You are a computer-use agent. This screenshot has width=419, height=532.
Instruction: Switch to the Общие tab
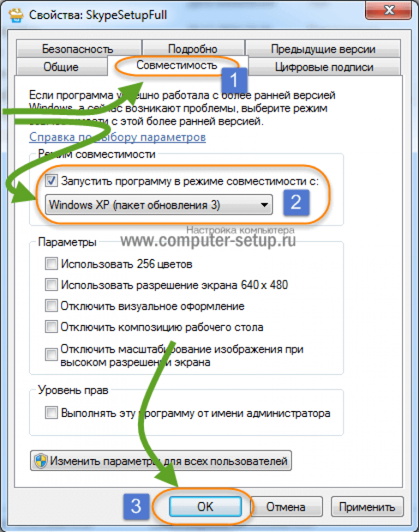[61, 66]
